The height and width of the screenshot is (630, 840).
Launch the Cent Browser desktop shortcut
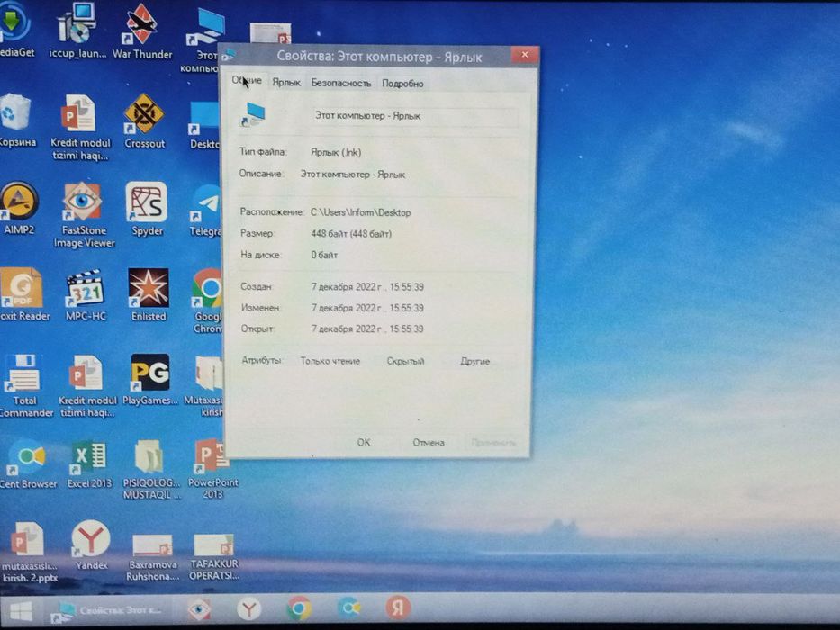(x=28, y=463)
